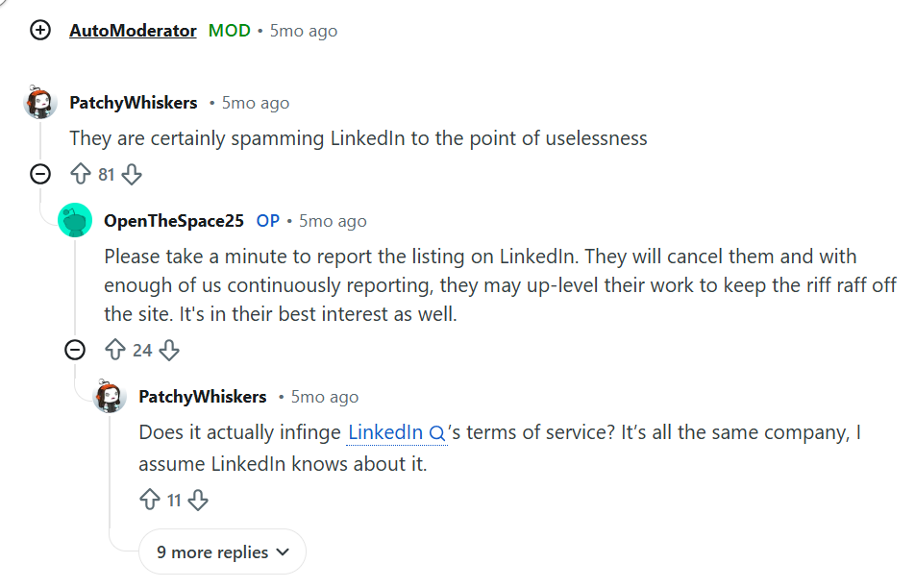The height and width of the screenshot is (588, 915).
Task: Click OpenTheSpace25's teal avatar
Action: coord(75,221)
